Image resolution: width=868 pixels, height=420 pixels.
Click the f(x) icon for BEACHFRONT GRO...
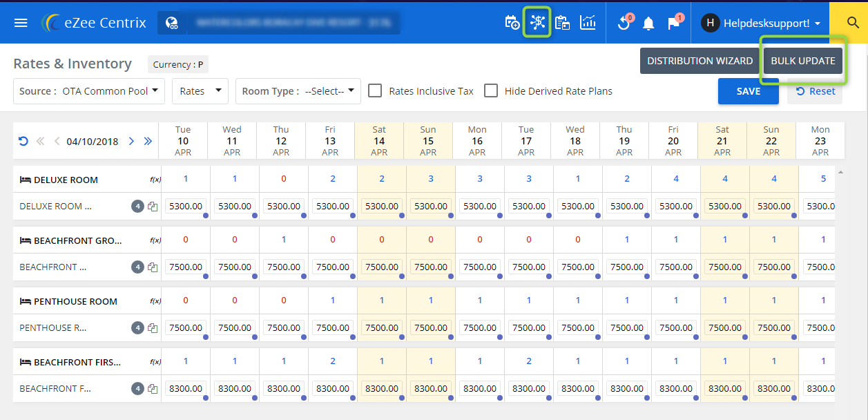[x=155, y=240]
